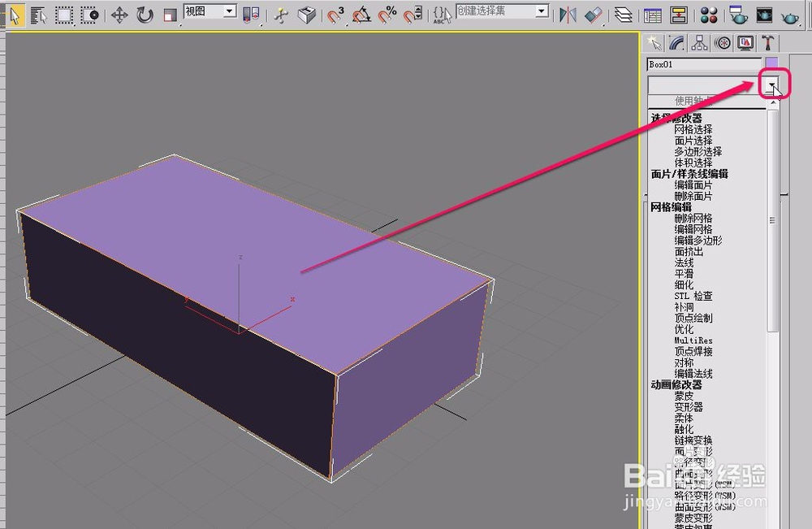Click the Mirror tool icon
This screenshot has width=812, height=529.
pos(568,15)
